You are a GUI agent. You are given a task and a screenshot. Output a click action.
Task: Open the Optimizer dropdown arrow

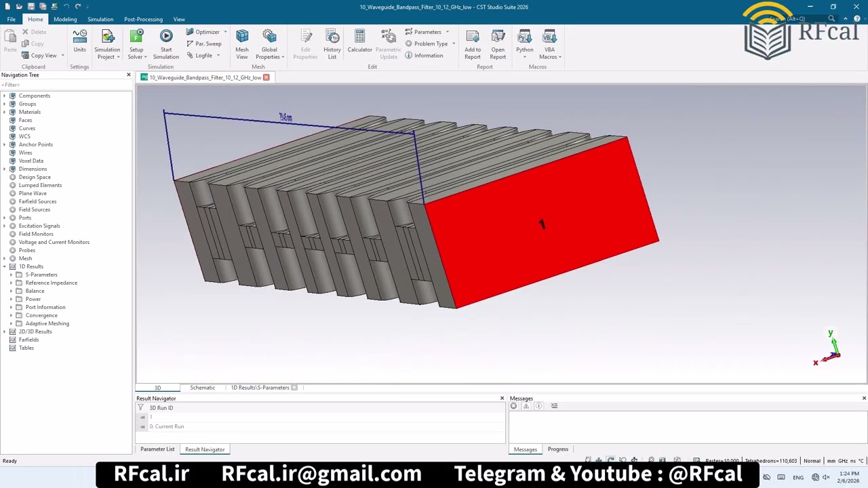coord(225,32)
